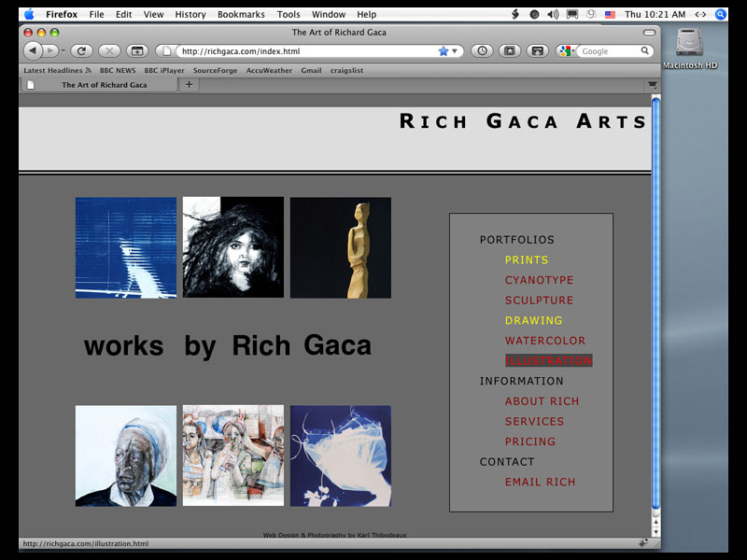Screen dimensions: 747x560
Task: Click the blue cyanotype dress thumbnail
Action: pyautogui.click(x=341, y=455)
